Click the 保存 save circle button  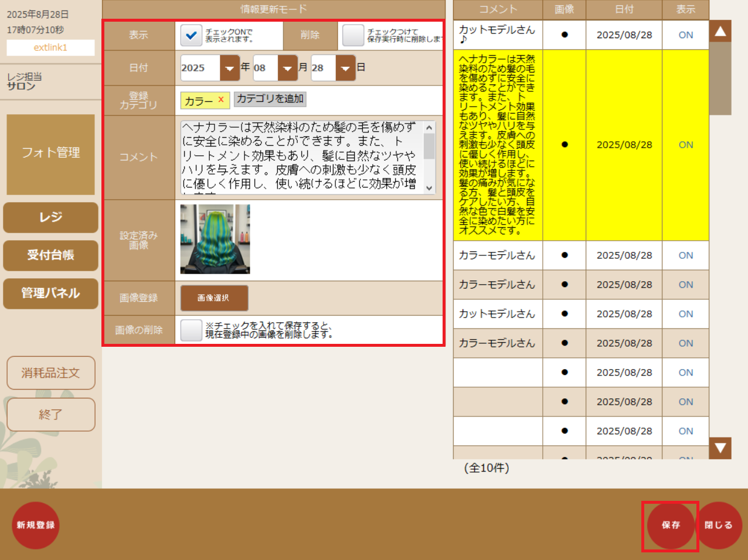pos(669,525)
